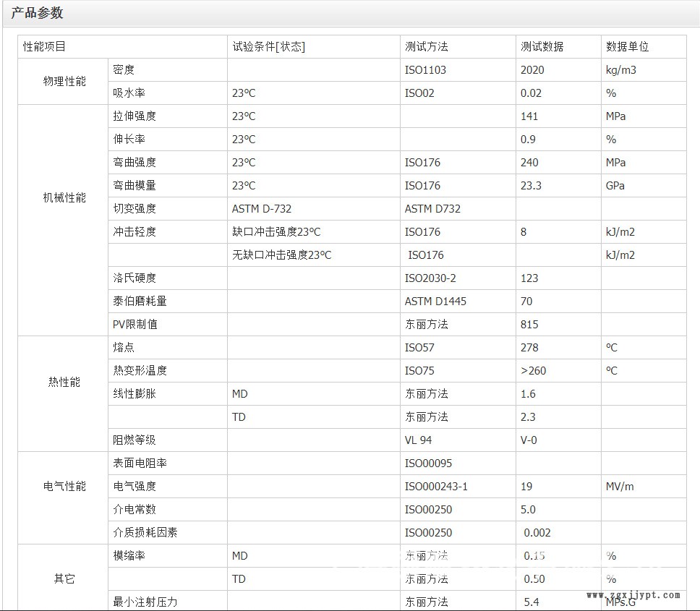Click the 拉伸强度 row label
Image resolution: width=700 pixels, height=611 pixels.
tap(135, 116)
